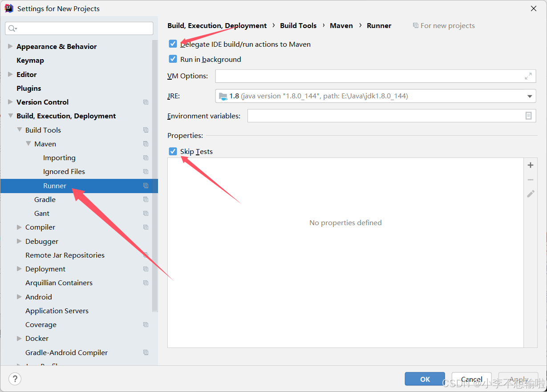Click the settings search field
Screen dimensions: 547x392
79,28
